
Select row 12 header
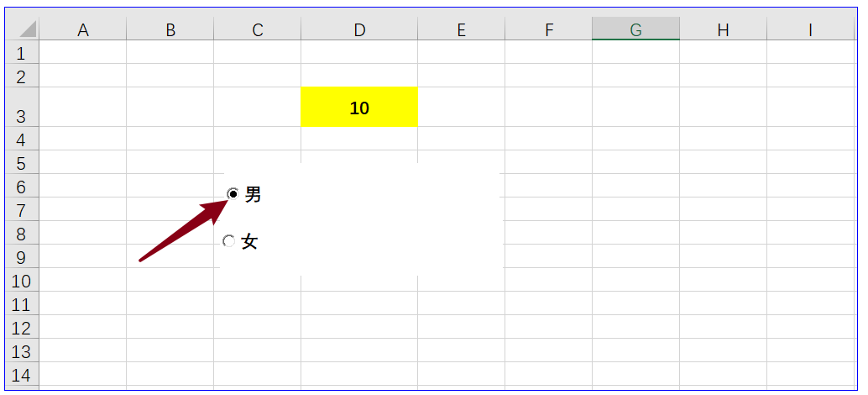[x=24, y=327]
